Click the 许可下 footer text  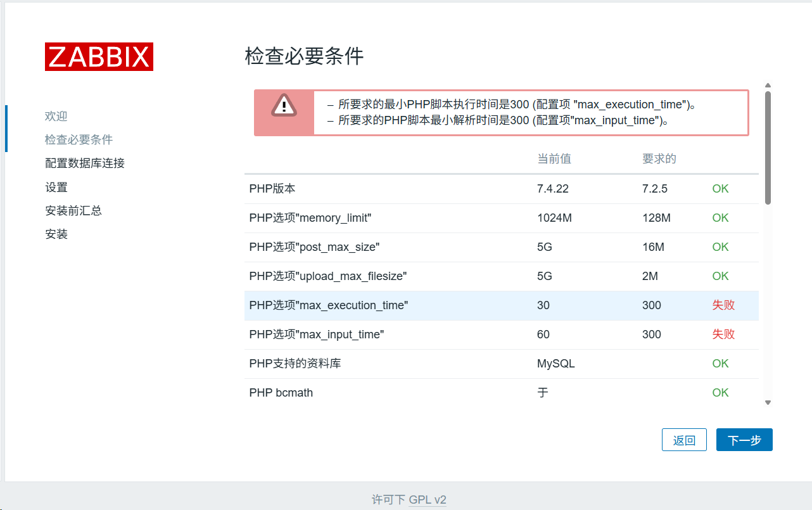pyautogui.click(x=388, y=500)
